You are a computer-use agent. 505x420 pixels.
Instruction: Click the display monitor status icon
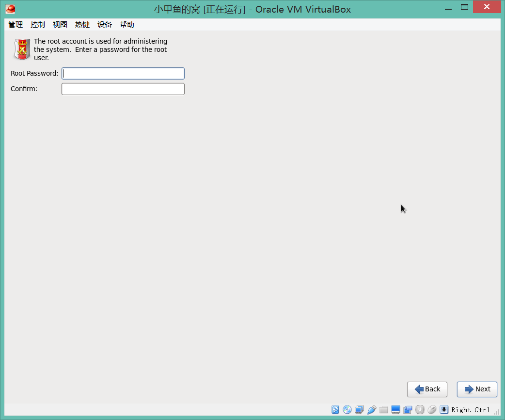[x=395, y=410]
